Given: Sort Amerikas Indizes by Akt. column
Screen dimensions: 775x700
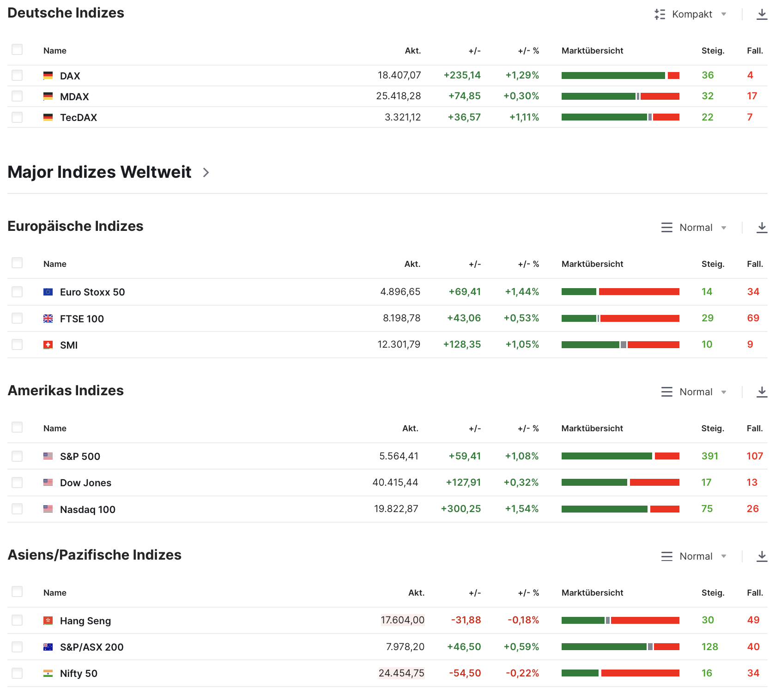Looking at the screenshot, I should pyautogui.click(x=410, y=428).
